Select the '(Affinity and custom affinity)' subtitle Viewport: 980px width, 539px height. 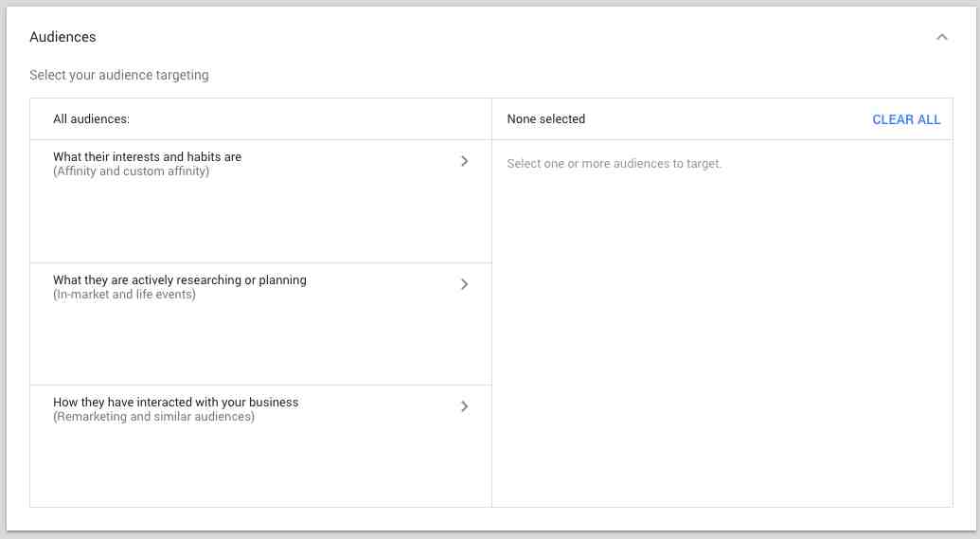pos(132,171)
